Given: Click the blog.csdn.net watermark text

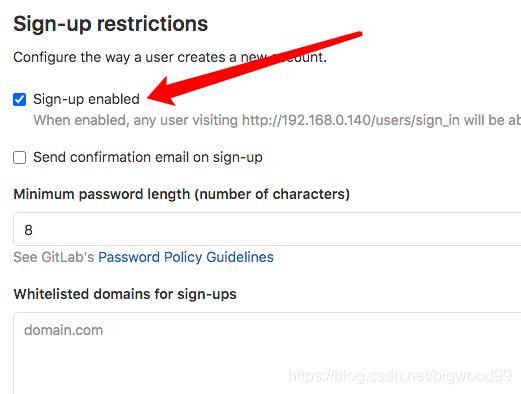Looking at the screenshot, I should click(x=400, y=376).
